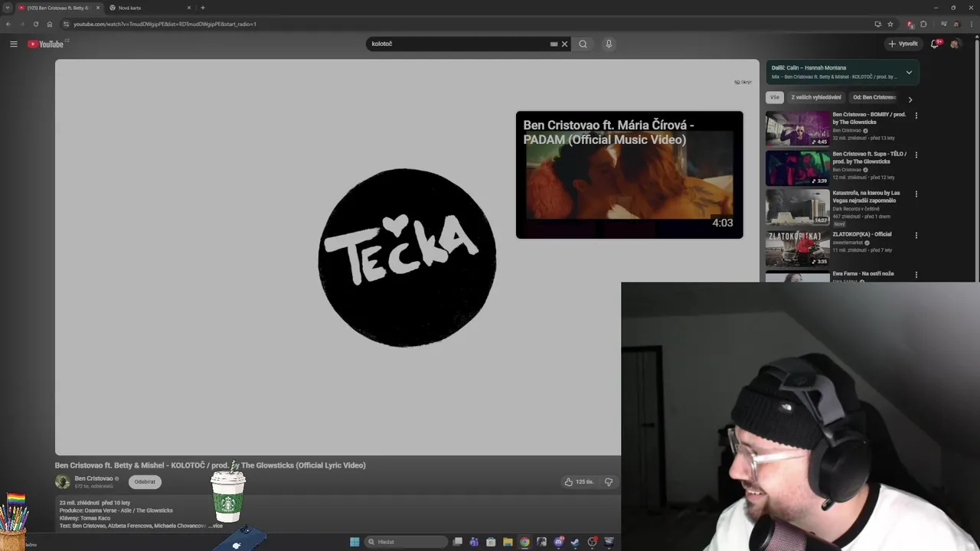Install app via the address bar icon
The image size is (980, 551).
click(x=877, y=24)
